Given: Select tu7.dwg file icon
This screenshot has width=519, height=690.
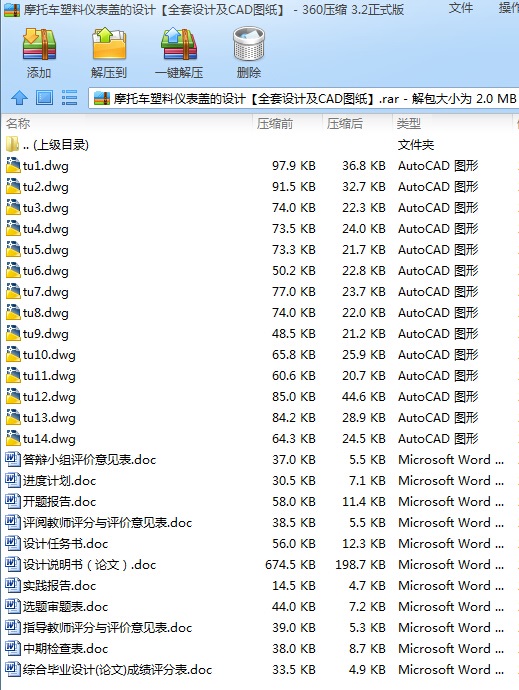Looking at the screenshot, I should pos(13,291).
